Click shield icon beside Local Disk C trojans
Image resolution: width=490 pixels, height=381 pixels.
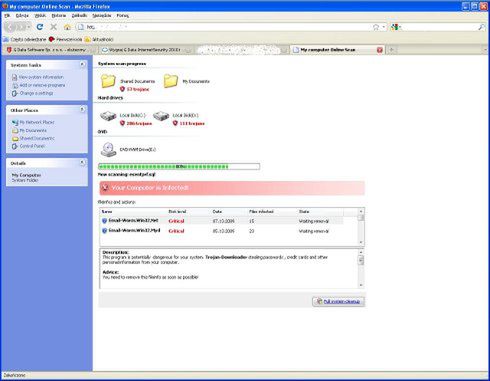click(x=122, y=123)
